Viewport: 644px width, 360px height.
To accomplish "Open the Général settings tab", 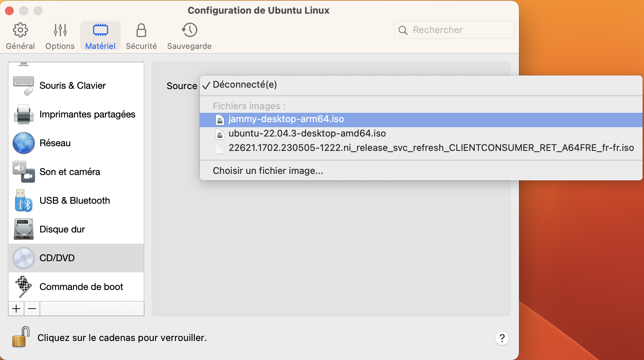I will [20, 36].
